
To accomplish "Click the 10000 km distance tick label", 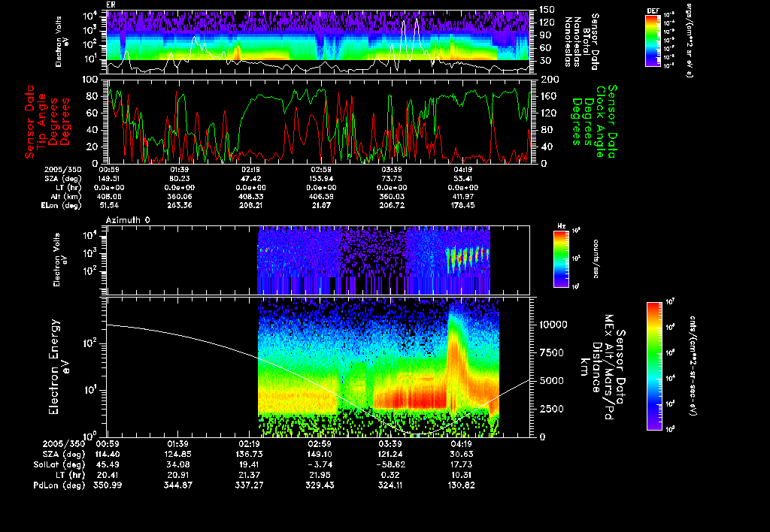I will (553, 325).
